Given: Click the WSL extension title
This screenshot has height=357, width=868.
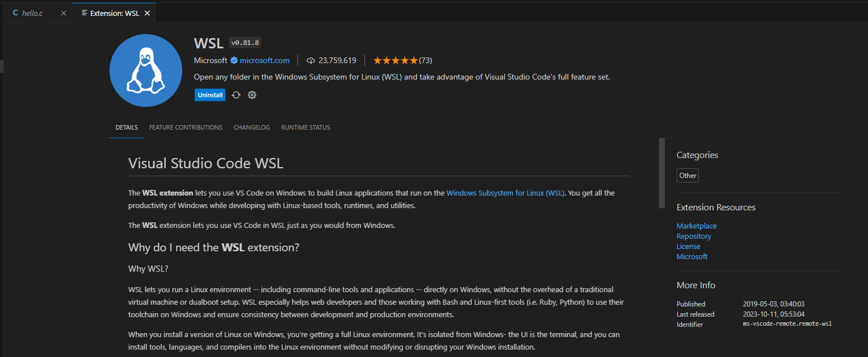Looking at the screenshot, I should pos(209,43).
